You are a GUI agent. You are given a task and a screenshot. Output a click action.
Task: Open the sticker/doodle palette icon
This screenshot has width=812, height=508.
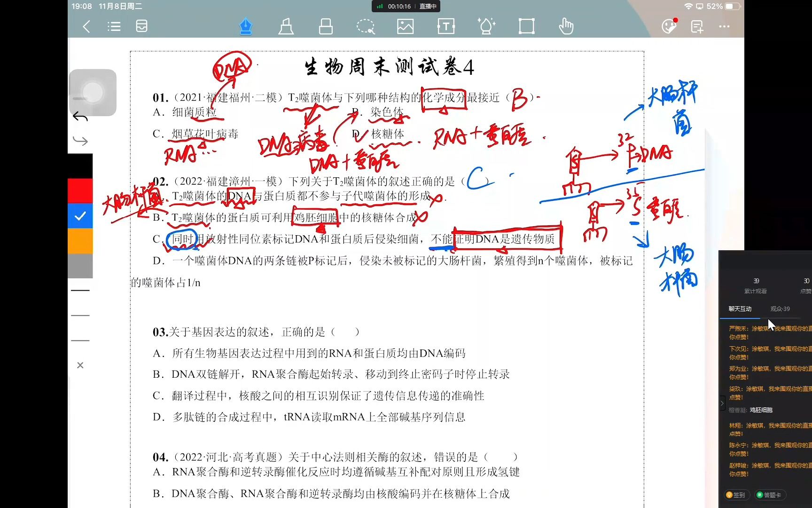coord(669,26)
